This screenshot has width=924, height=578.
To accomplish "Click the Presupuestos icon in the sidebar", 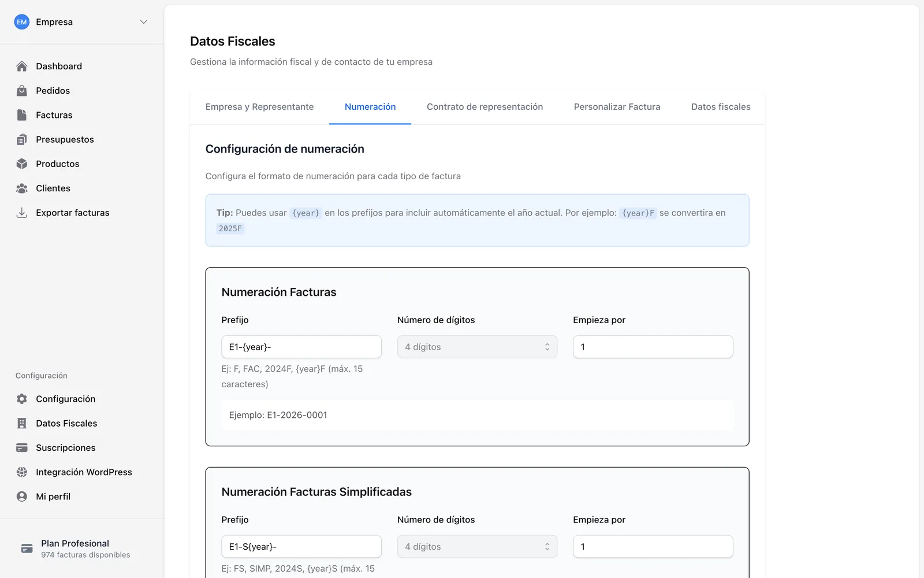I will pos(22,139).
